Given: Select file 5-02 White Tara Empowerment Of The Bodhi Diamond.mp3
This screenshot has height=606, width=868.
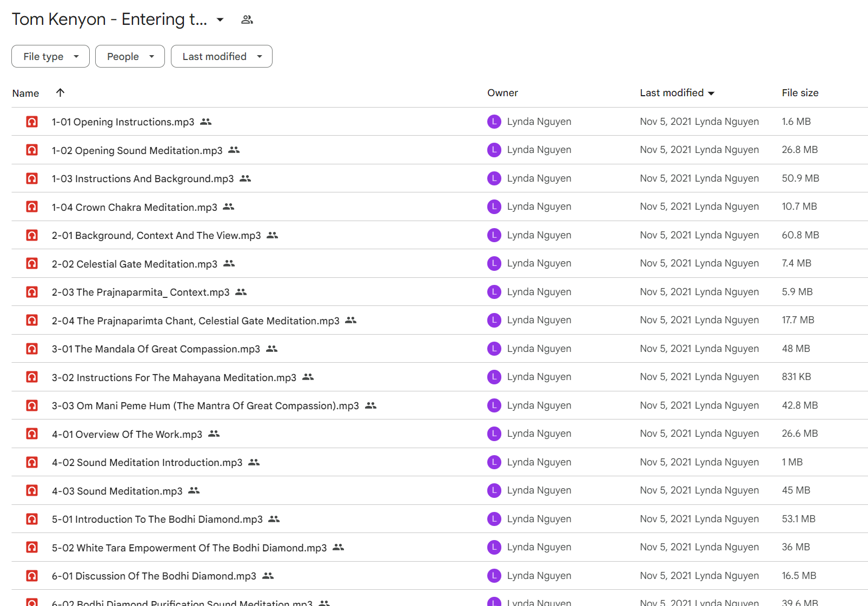Looking at the screenshot, I should pos(439,547).
